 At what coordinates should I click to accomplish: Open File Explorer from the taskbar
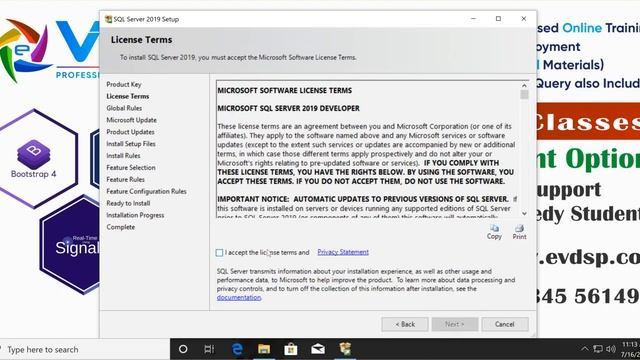pyautogui.click(x=264, y=349)
